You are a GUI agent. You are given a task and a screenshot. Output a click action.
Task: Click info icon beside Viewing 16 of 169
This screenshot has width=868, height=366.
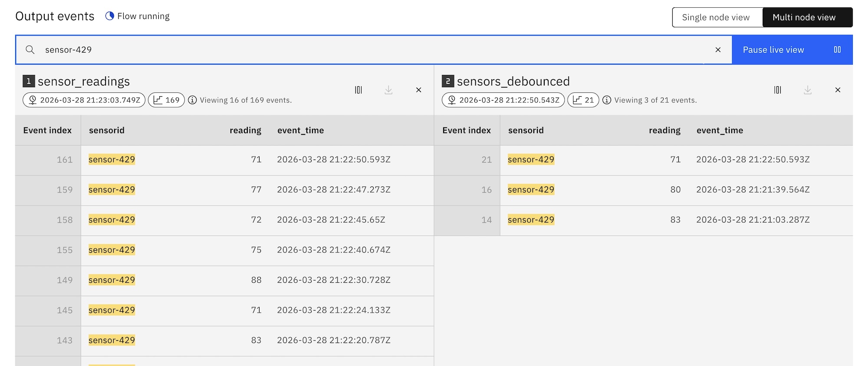click(192, 100)
